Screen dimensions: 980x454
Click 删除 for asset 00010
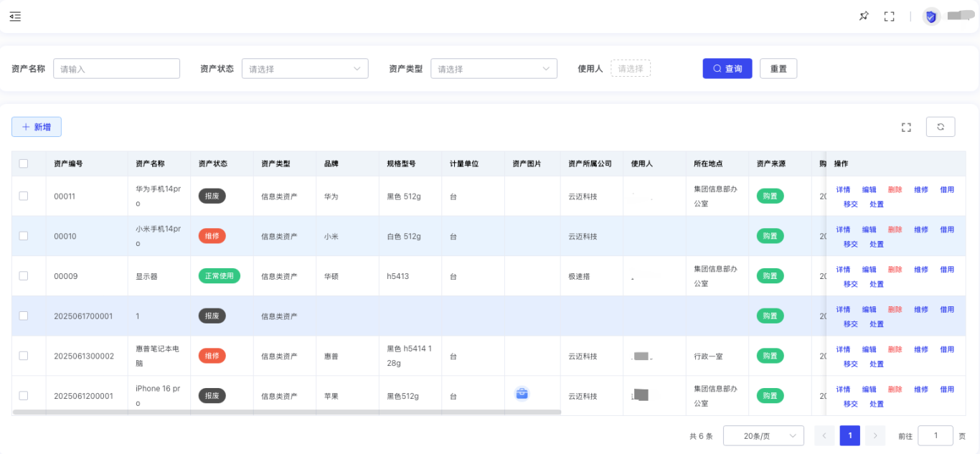coord(895,230)
